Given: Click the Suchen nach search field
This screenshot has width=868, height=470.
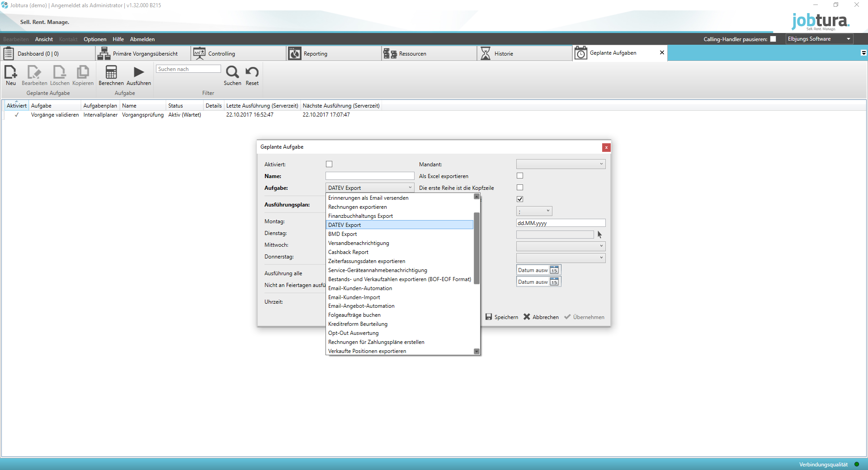Looking at the screenshot, I should coord(189,69).
